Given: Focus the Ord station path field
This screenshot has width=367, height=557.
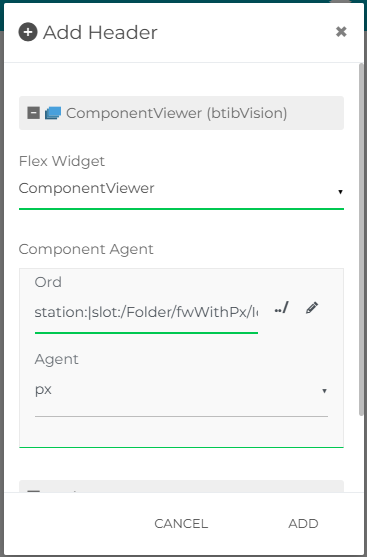Looking at the screenshot, I should [x=146, y=313].
